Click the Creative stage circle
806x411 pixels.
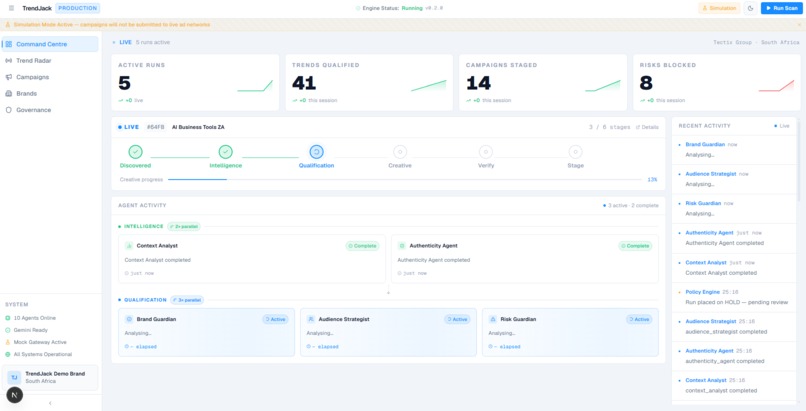[400, 152]
